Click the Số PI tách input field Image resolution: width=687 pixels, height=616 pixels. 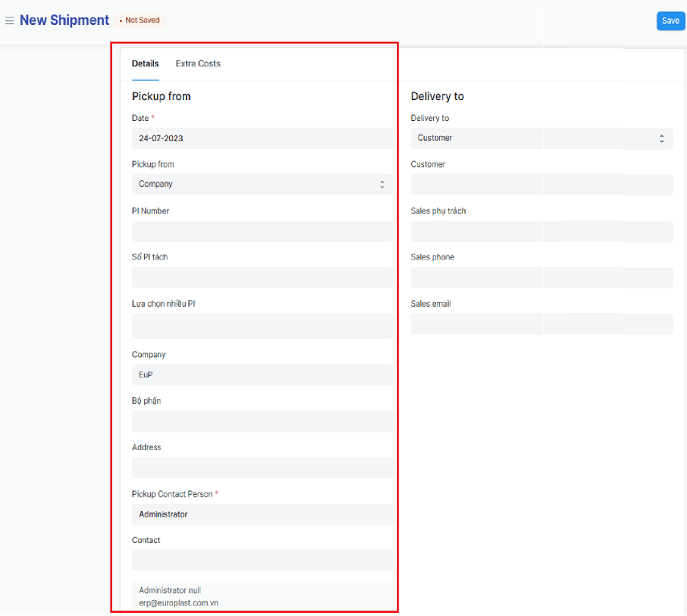pyautogui.click(x=262, y=277)
